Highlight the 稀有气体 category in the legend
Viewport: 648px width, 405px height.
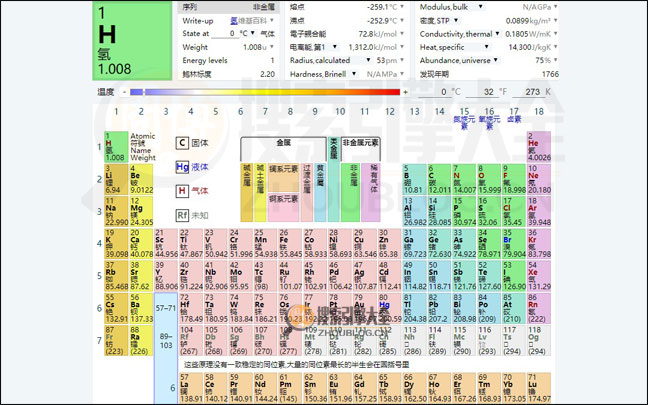click(371, 193)
